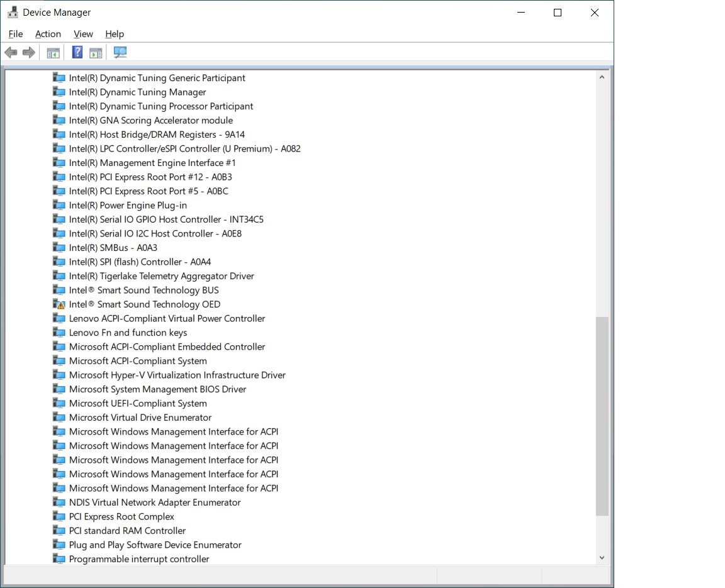Click the vertical scrollbar thumb

click(x=602, y=416)
